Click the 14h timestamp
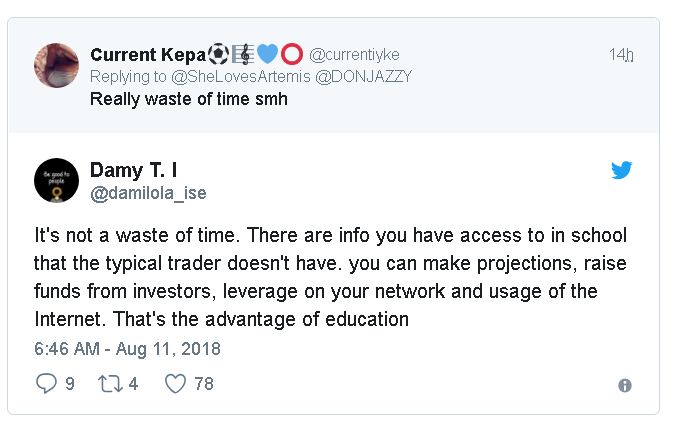 [621, 54]
